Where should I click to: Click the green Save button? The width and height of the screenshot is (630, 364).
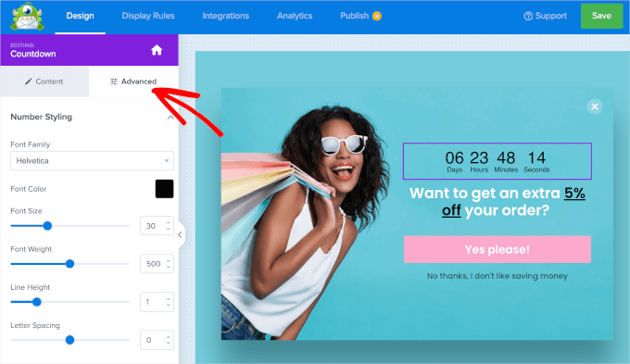(601, 16)
